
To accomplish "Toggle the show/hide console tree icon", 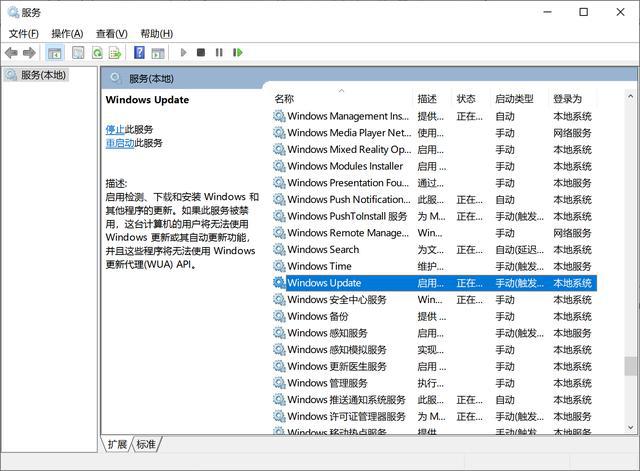I will tap(54, 52).
